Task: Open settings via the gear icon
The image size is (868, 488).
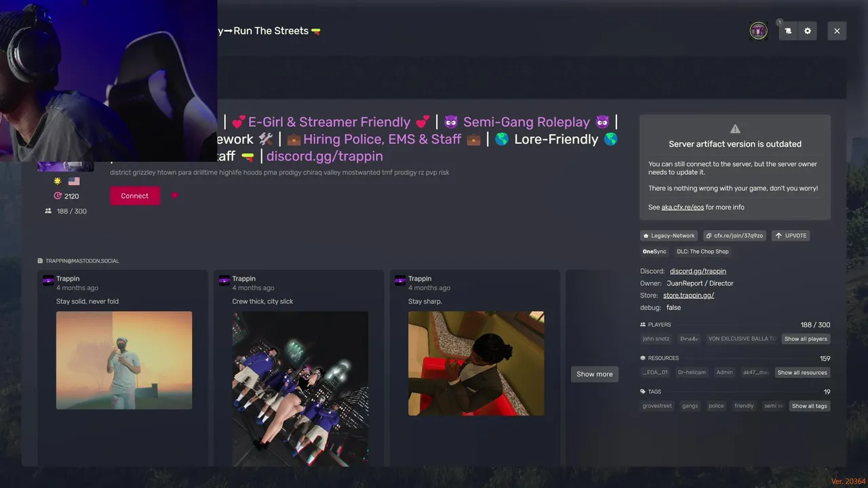Action: [808, 30]
